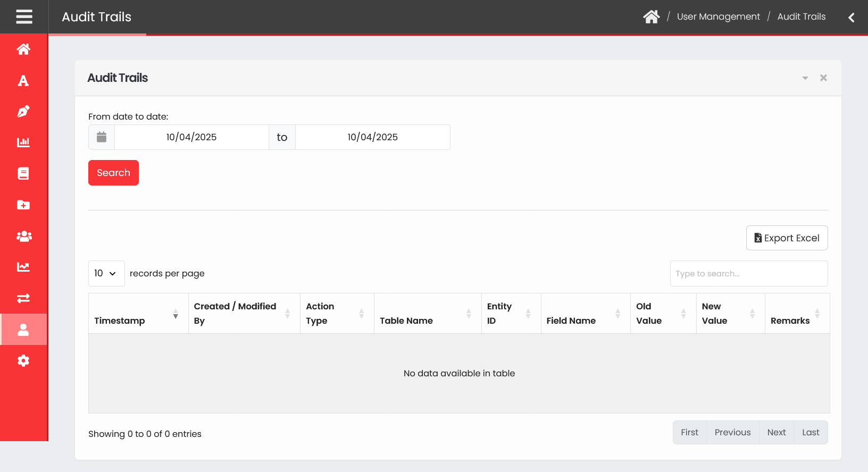Open the records per page dropdown
This screenshot has height=472, width=868.
tap(106, 273)
